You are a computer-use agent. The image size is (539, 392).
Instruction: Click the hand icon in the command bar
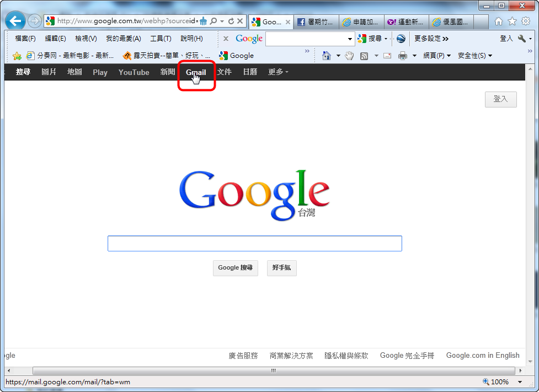[x=349, y=56]
